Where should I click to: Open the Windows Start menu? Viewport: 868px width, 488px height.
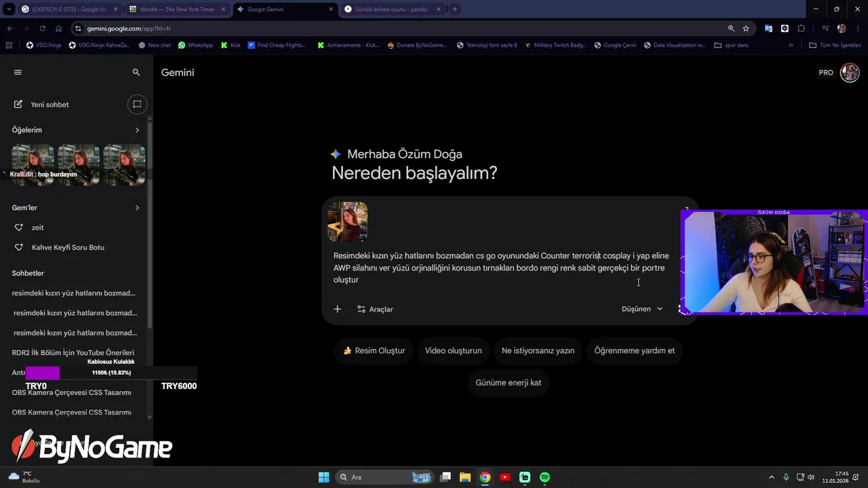pyautogui.click(x=323, y=477)
